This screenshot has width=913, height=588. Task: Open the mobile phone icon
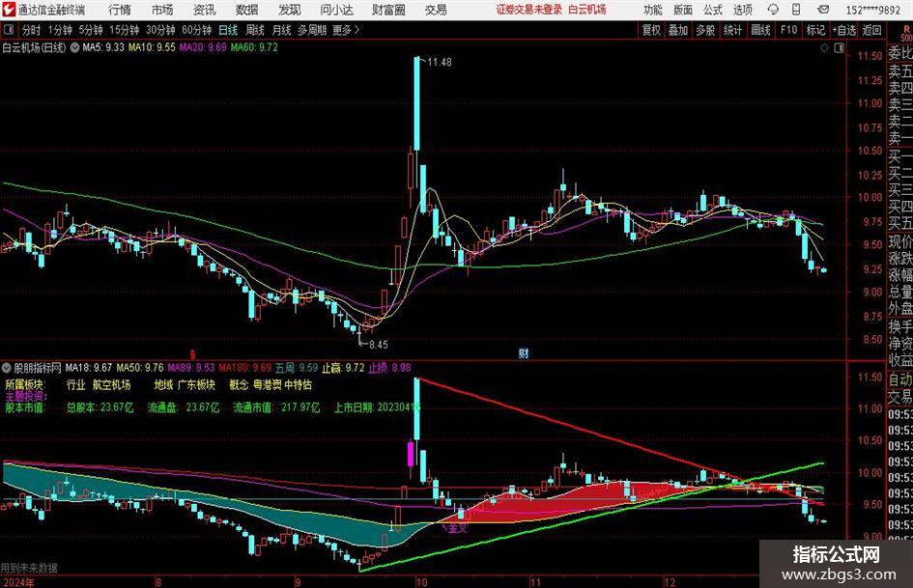(x=796, y=10)
